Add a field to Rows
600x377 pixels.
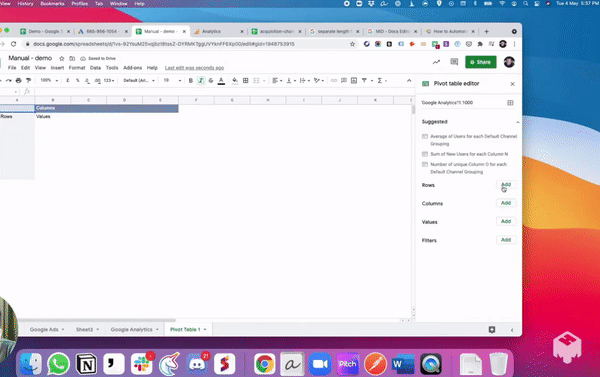[x=506, y=184]
